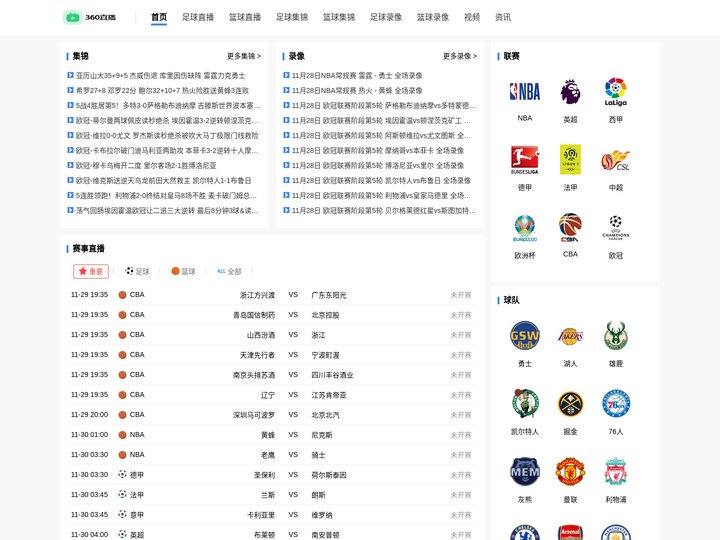The height and width of the screenshot is (540, 720).
Task: Open the Liverpool (利物浦) crest
Action: (615, 472)
